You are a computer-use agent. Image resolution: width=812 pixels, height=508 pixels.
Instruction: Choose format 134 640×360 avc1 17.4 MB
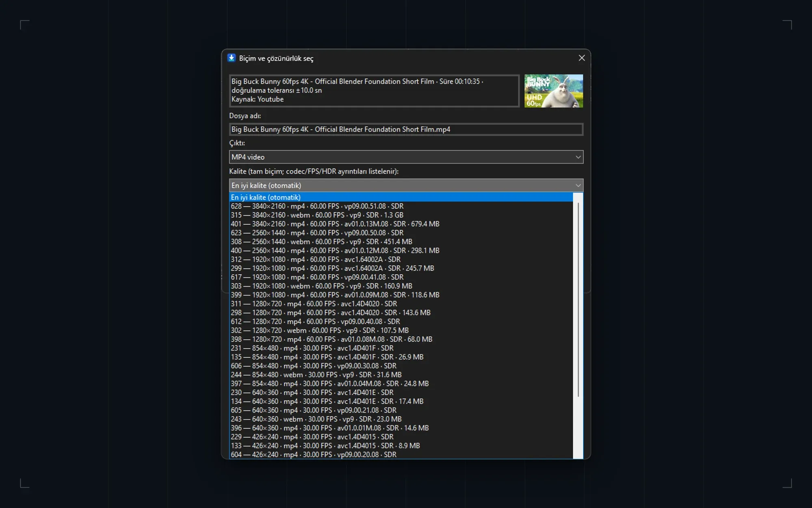click(x=401, y=402)
